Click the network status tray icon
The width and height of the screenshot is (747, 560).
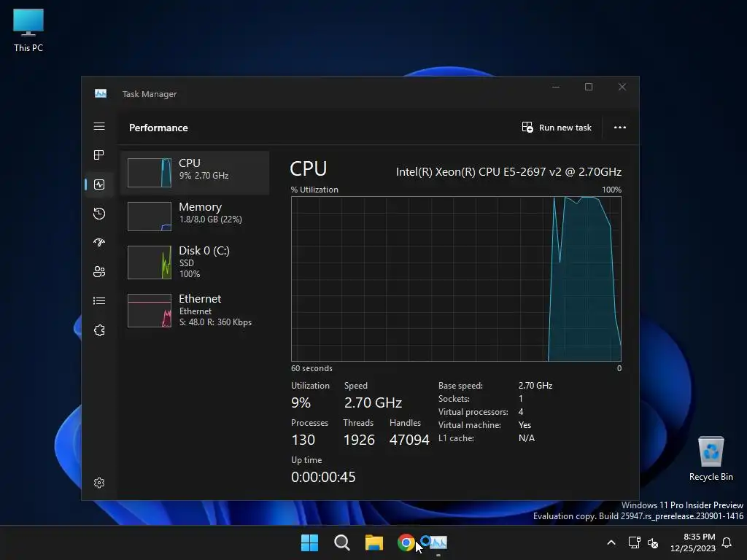634,542
